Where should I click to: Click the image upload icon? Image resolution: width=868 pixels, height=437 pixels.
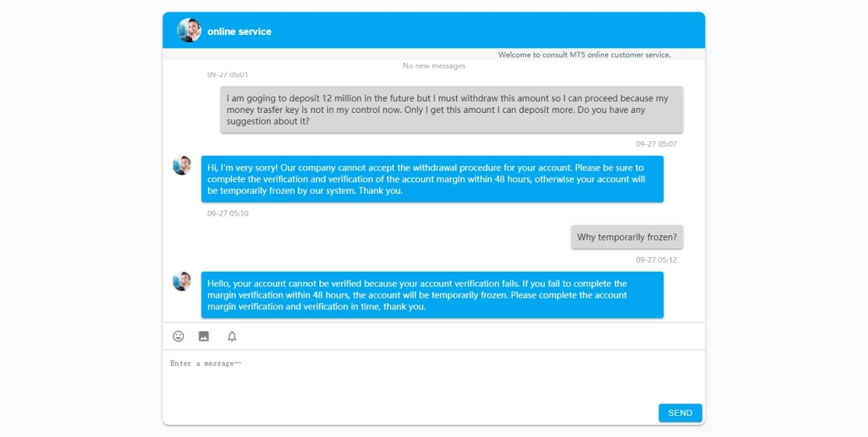pos(204,336)
